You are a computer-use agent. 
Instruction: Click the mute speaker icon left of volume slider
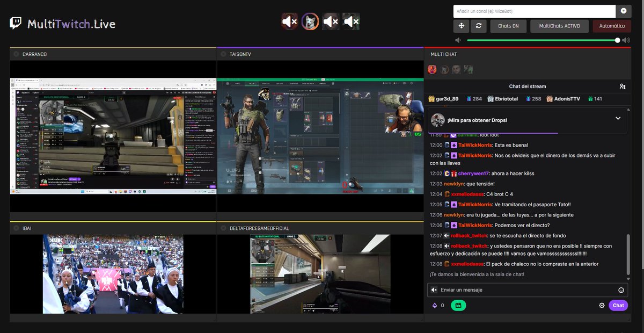458,40
